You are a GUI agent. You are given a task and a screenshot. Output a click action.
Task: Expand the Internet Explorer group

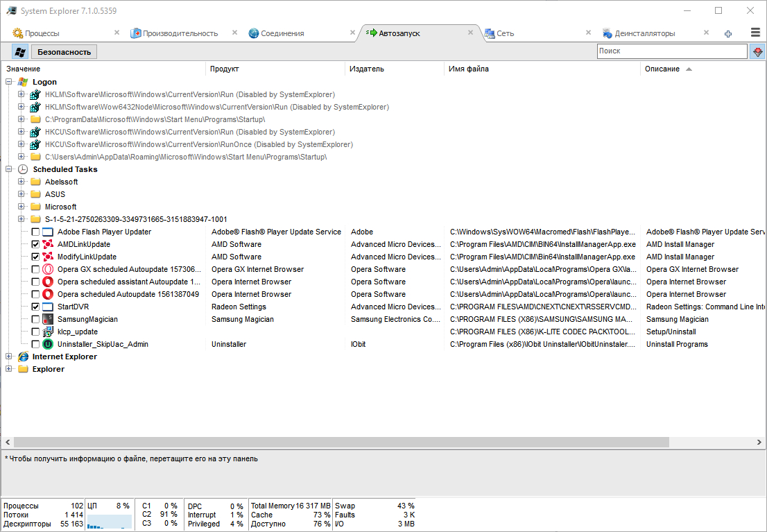point(9,357)
